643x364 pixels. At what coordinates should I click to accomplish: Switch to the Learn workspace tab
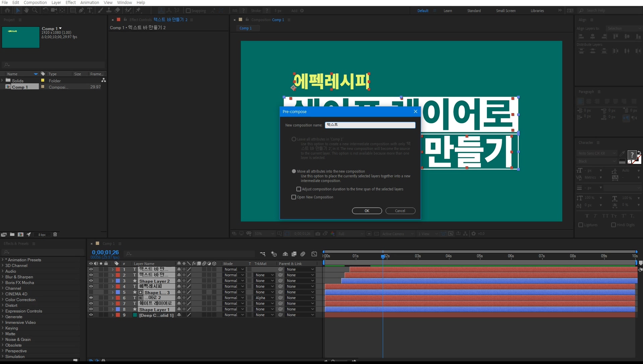pyautogui.click(x=448, y=11)
